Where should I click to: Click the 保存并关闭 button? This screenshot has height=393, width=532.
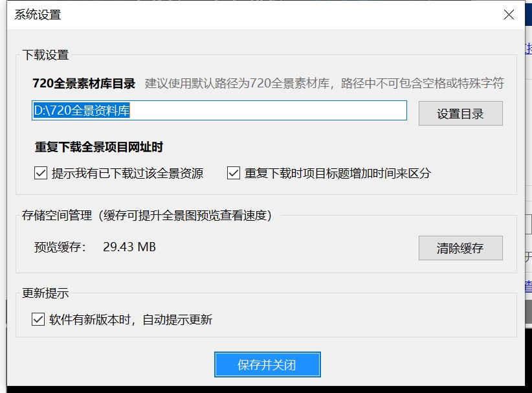(x=267, y=365)
